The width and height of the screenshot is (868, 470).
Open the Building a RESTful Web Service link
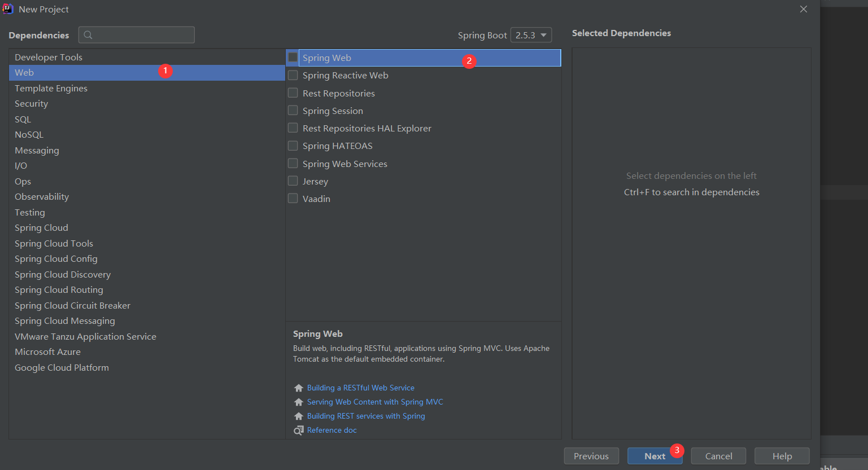[361, 388]
